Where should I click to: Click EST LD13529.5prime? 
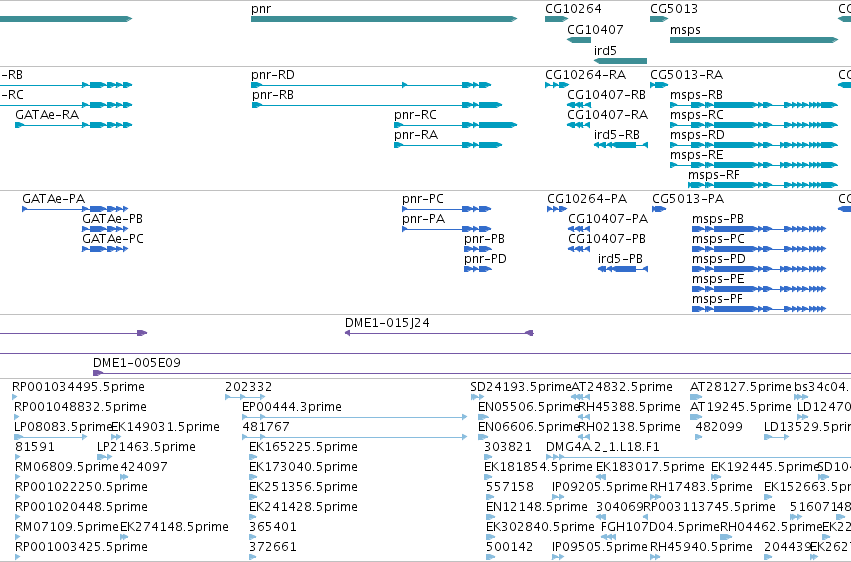[x=807, y=427]
